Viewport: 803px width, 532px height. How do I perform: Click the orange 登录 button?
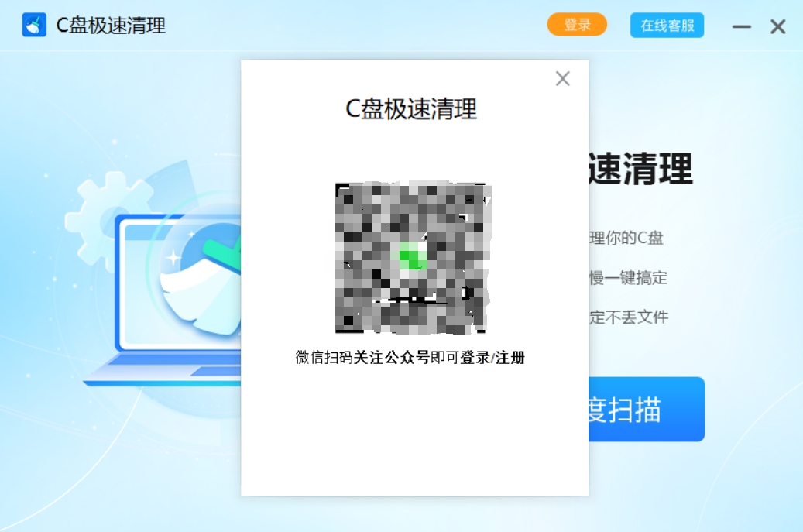577,25
